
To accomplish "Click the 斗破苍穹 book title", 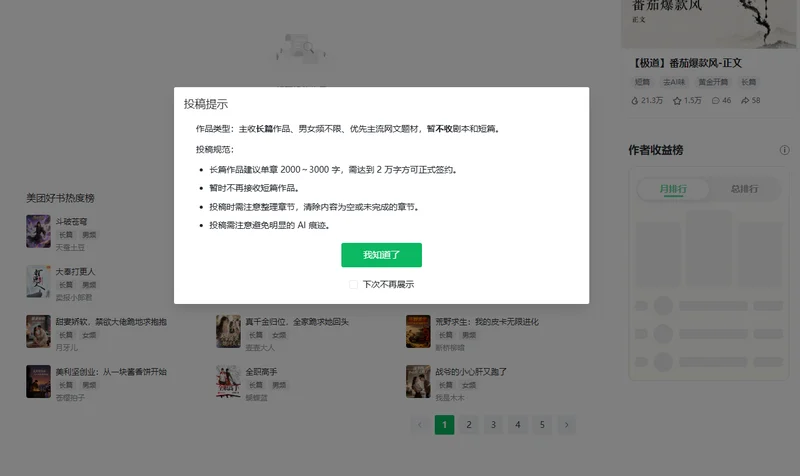I will [71, 221].
